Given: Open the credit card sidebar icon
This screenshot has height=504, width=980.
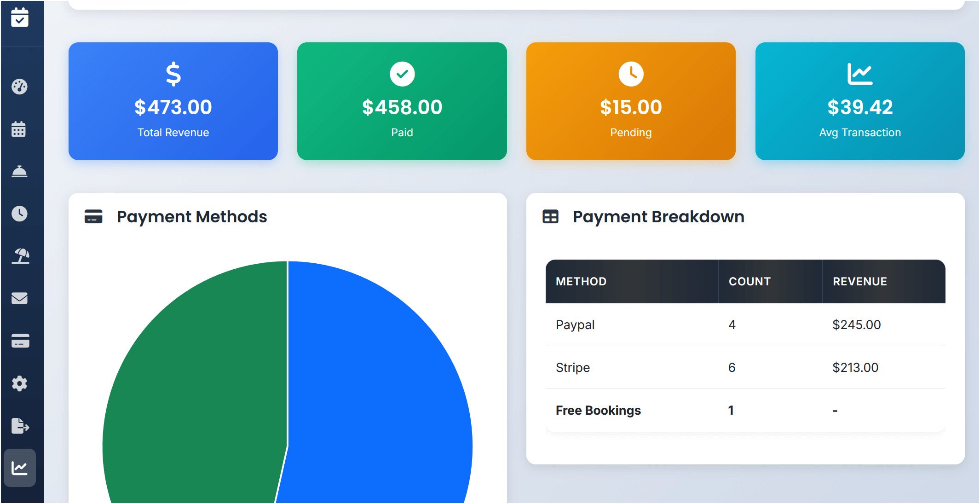Looking at the screenshot, I should pos(20,341).
